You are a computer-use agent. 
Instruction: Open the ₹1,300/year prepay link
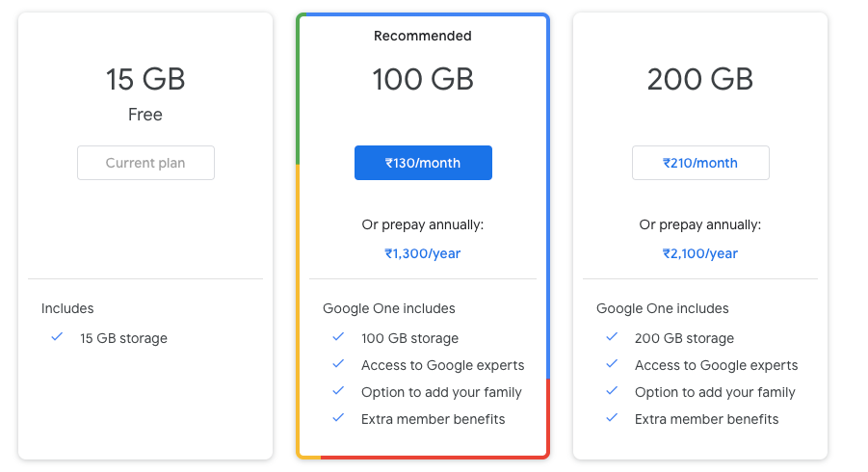(x=423, y=253)
